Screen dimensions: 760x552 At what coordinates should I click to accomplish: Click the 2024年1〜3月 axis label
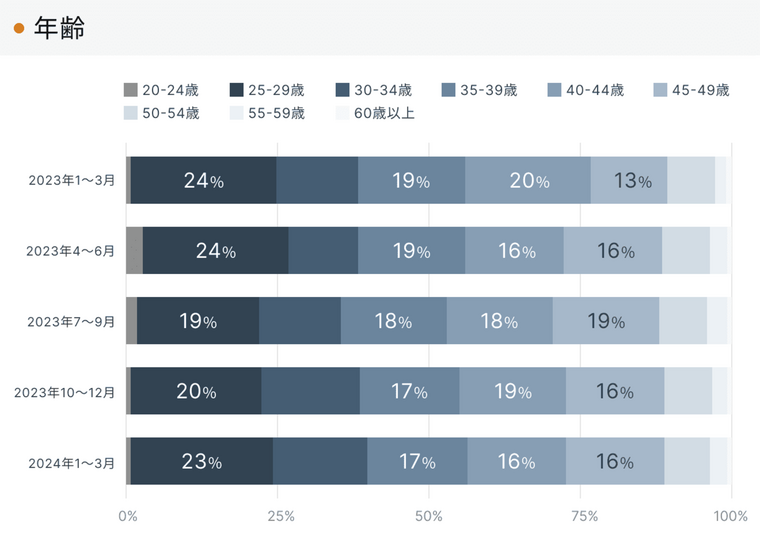pos(72,463)
